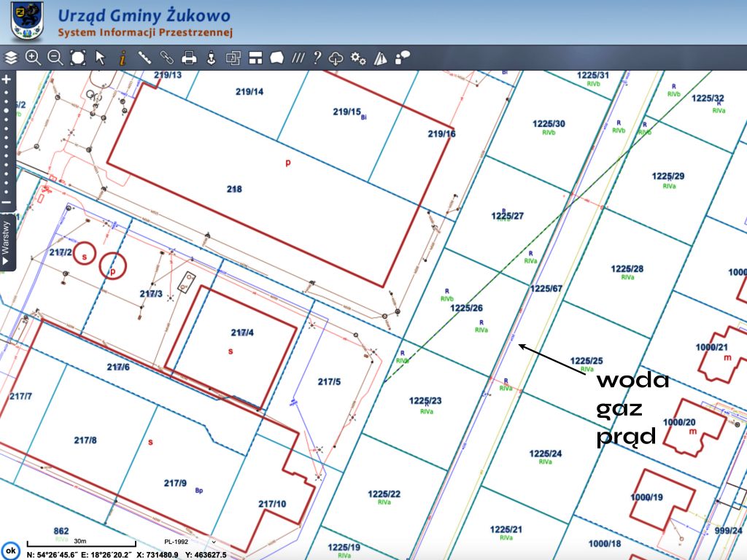Click the plus button on zoom slider
Viewport: 747px width, 560px height.
[7, 79]
